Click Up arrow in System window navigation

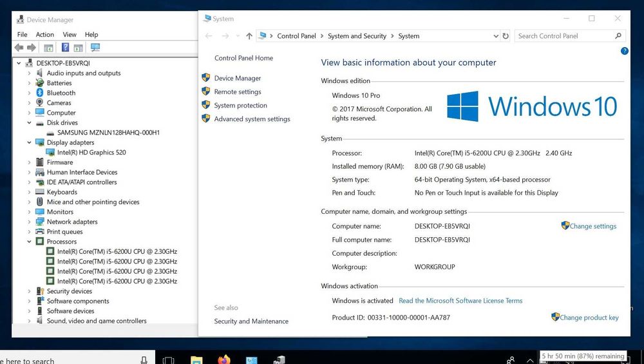pos(249,36)
